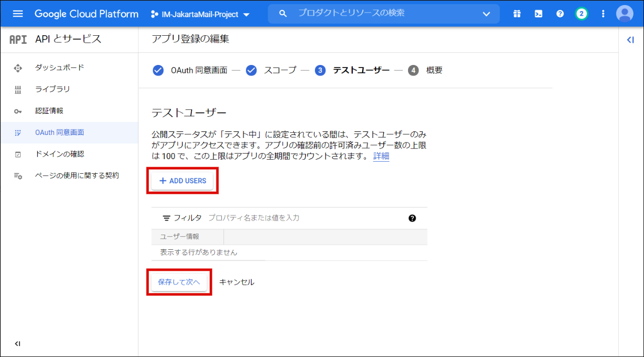Toggle the right info panel

tap(630, 40)
